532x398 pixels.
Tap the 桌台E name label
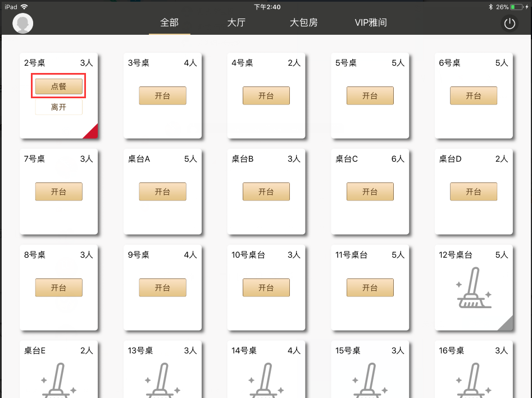pyautogui.click(x=35, y=350)
